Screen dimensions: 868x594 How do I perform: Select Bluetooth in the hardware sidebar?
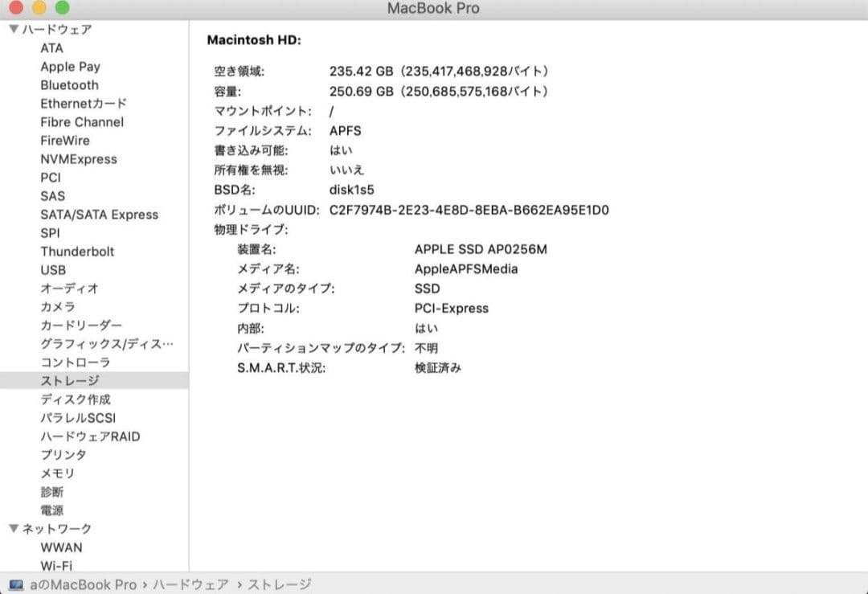pos(69,84)
